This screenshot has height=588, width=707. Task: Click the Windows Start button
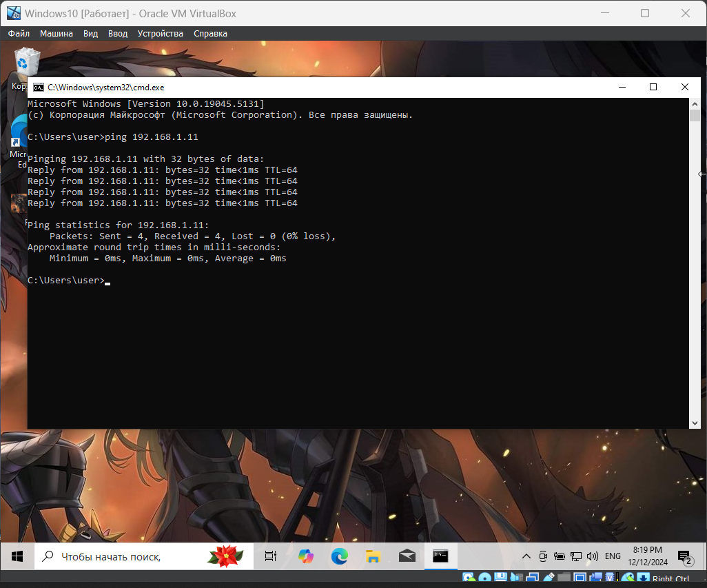point(17,556)
